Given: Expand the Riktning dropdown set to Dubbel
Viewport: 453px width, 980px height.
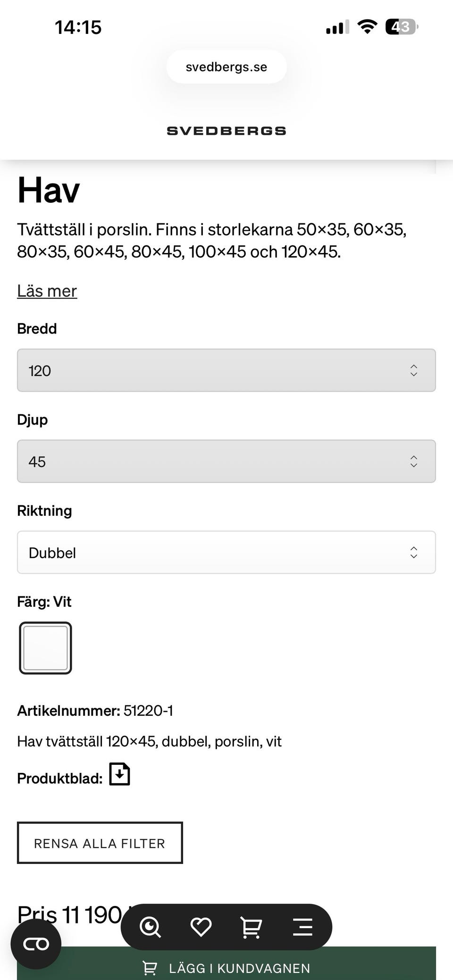Looking at the screenshot, I should 226,553.
